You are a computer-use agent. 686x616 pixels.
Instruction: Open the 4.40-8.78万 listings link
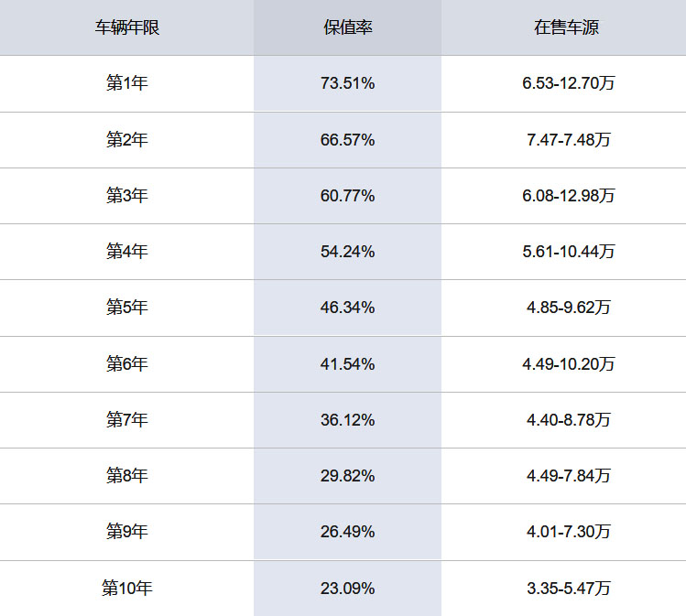(568, 420)
